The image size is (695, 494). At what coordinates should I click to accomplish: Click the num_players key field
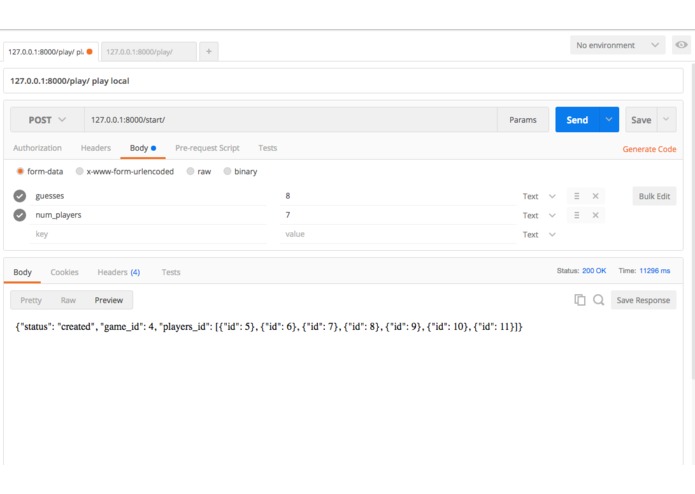tap(150, 215)
